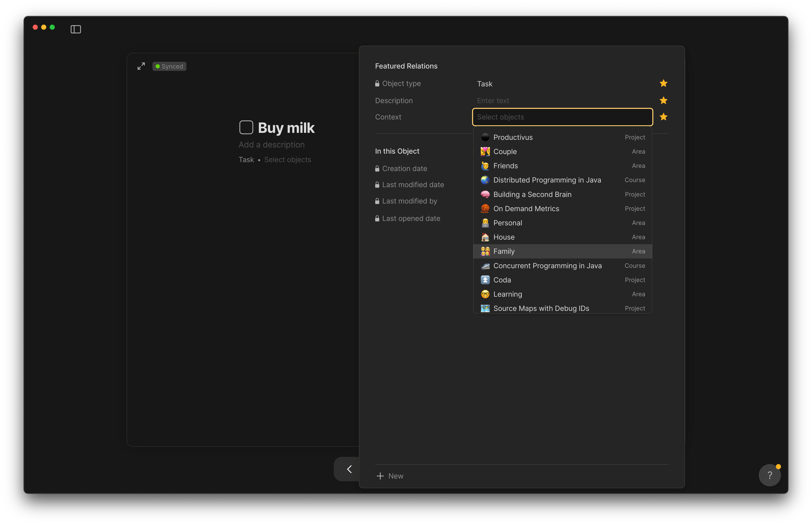Click the Synced status badge
Viewport: 812px width, 525px height.
169,66
